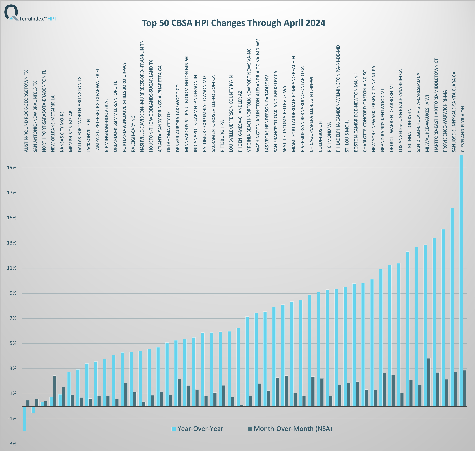Viewport: 476px width, 451px height.
Task: Click the 'NASHVILLE-DAVIDSON--MURFREESBORO--FRANKLIN TN' label
Action: tap(142, 96)
